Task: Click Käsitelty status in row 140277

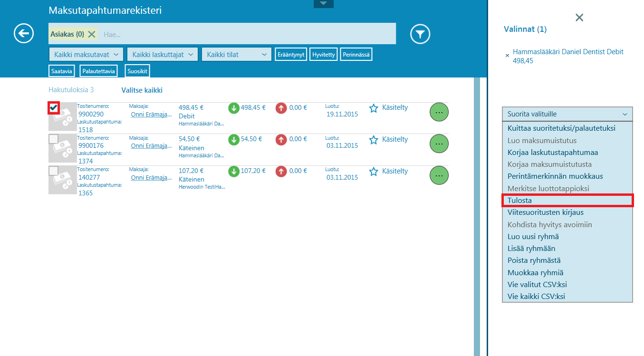Action: click(395, 171)
